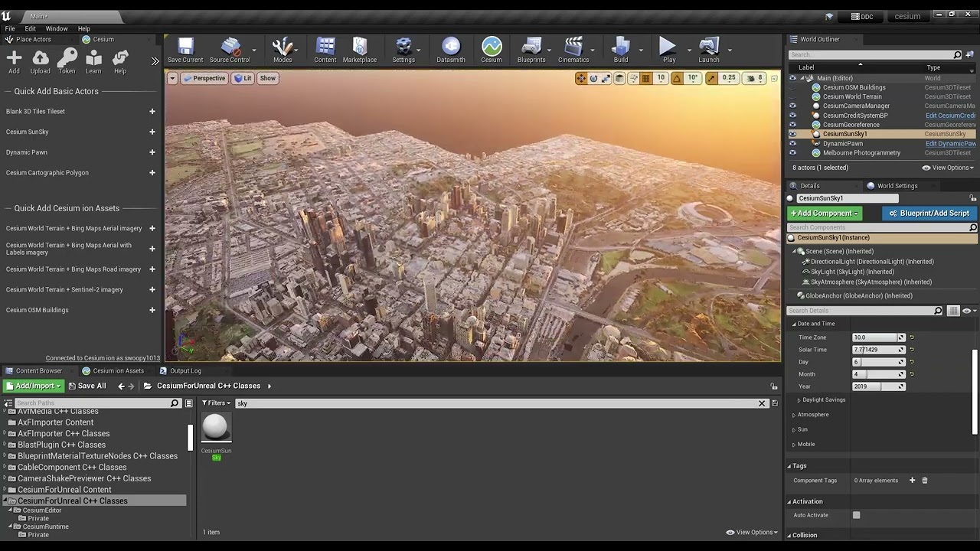Image resolution: width=980 pixels, height=551 pixels.
Task: Open Content browser toolbar icon
Action: click(325, 50)
